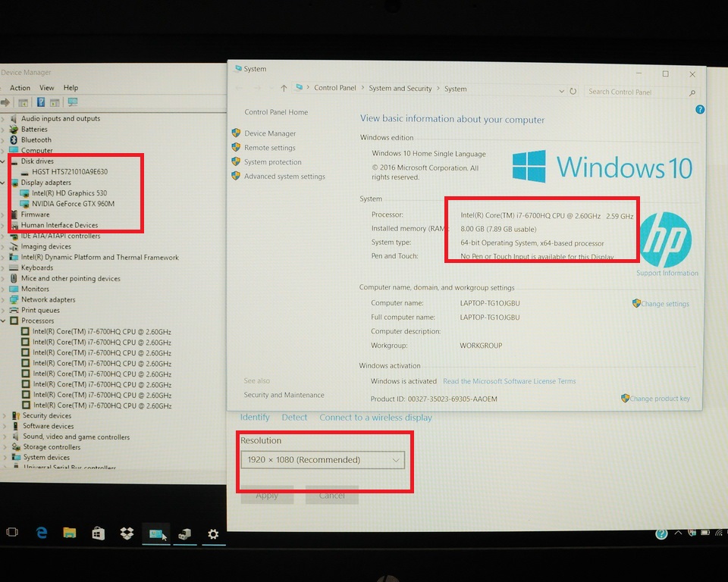
Task: Select HGST HTS721010A9E630 disk drive
Action: tap(70, 172)
